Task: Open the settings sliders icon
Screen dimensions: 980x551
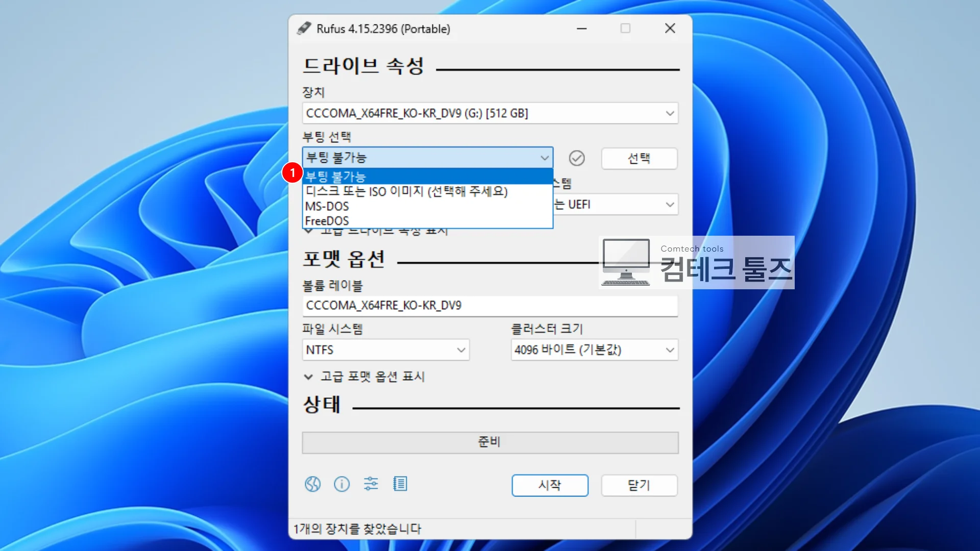Action: coord(371,483)
